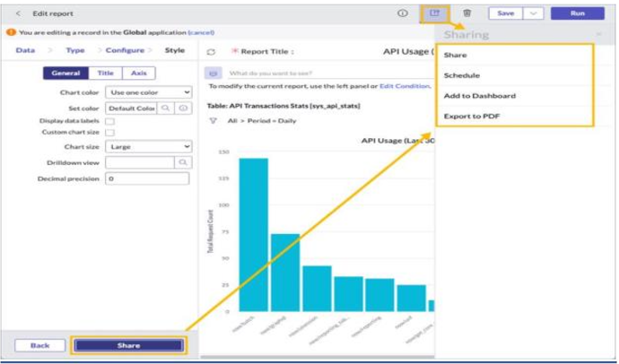Open the Chart size dropdown
619x364 pixels.
[149, 147]
